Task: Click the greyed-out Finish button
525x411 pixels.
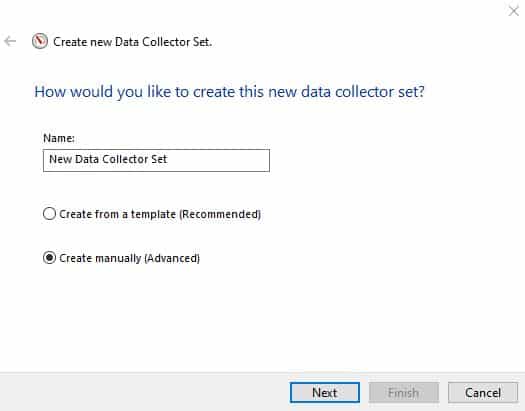Action: [x=404, y=392]
